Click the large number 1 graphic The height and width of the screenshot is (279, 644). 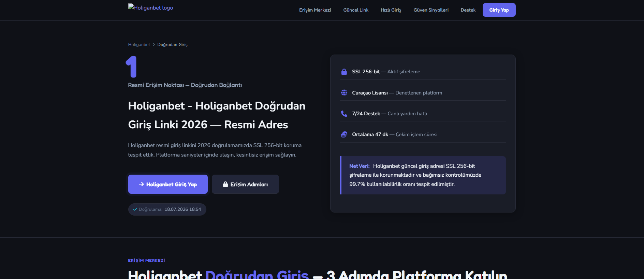[x=131, y=67]
